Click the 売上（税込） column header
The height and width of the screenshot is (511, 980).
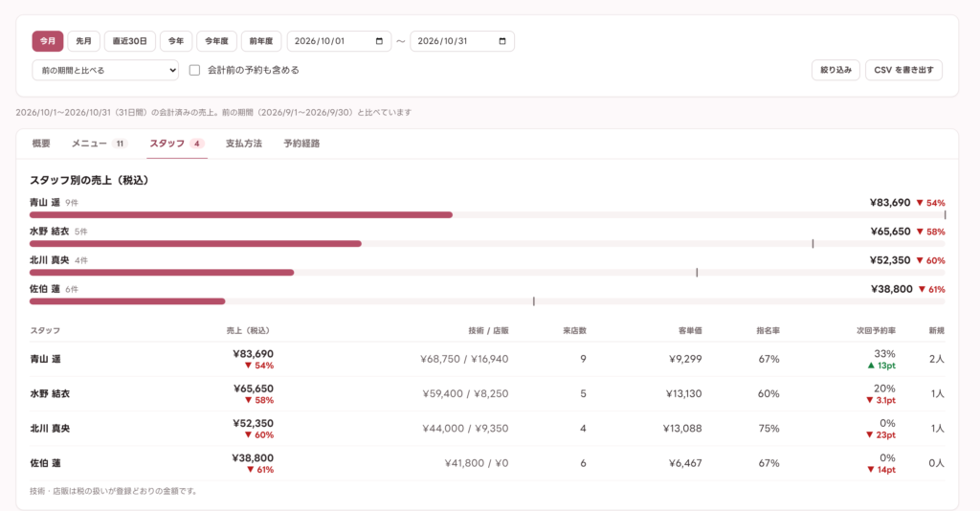point(248,330)
